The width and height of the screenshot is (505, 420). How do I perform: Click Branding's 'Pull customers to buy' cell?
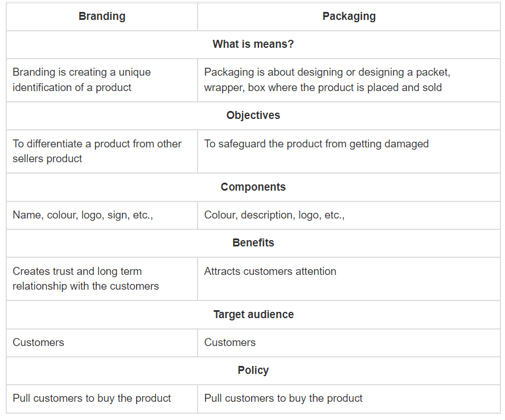[x=92, y=398]
